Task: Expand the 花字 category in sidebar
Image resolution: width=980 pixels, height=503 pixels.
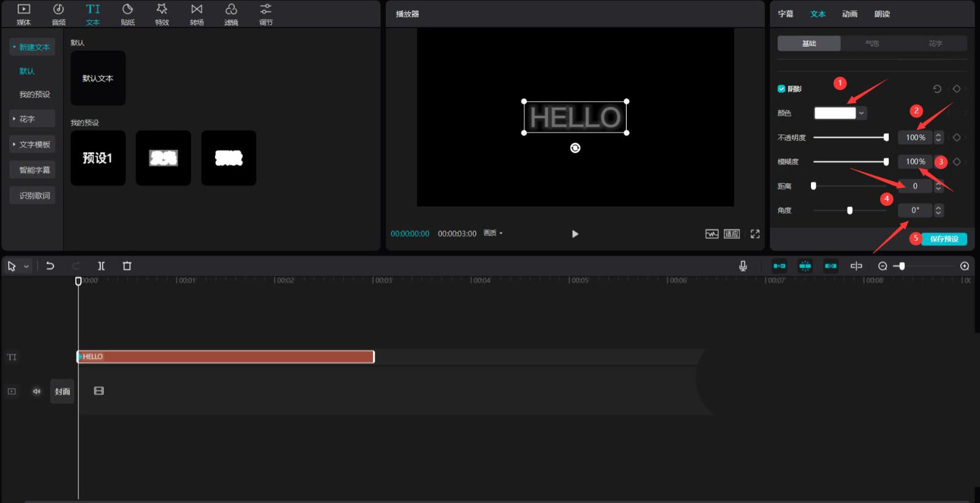Action: (x=32, y=119)
